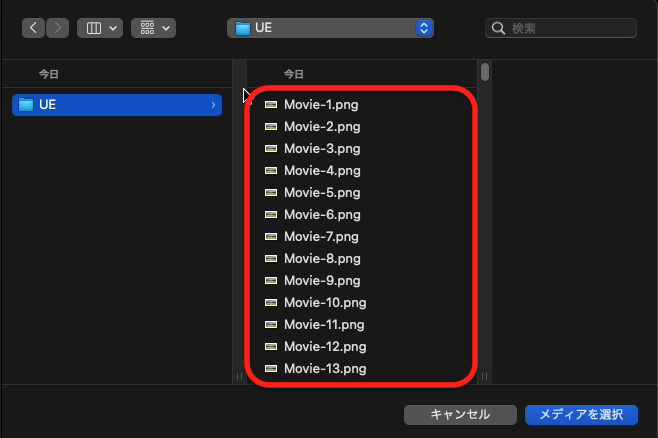This screenshot has width=658, height=438.
Task: Select Movie-8.png
Action: tap(322, 258)
